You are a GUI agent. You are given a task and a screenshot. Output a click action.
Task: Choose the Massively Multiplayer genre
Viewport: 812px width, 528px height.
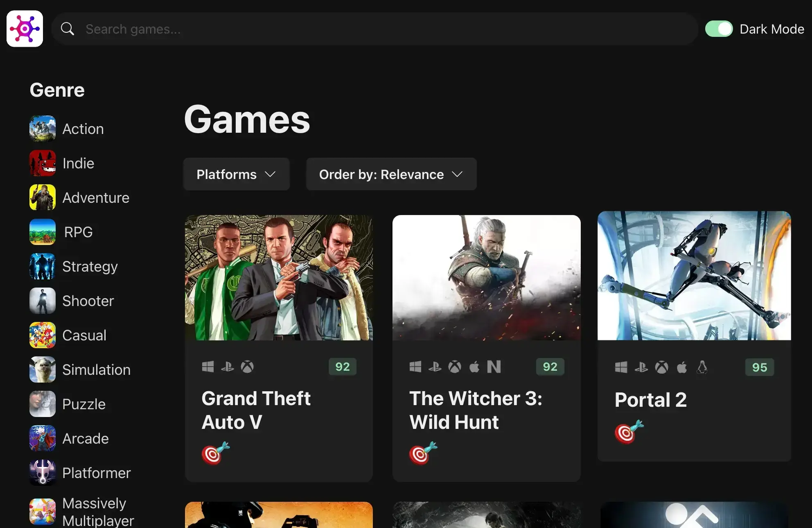point(98,512)
